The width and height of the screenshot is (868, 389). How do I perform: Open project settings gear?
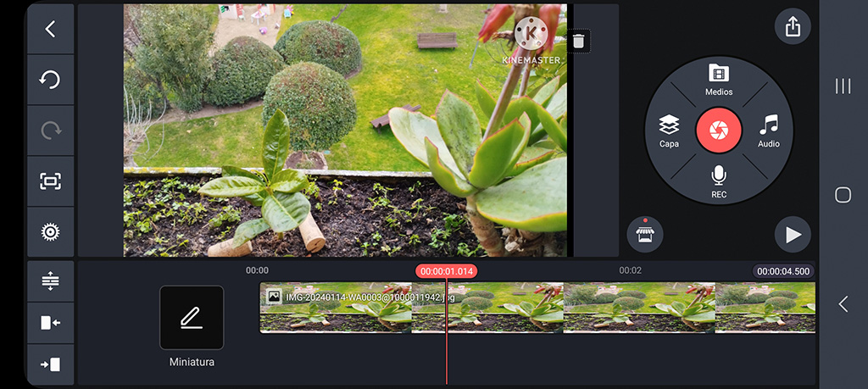pos(50,231)
